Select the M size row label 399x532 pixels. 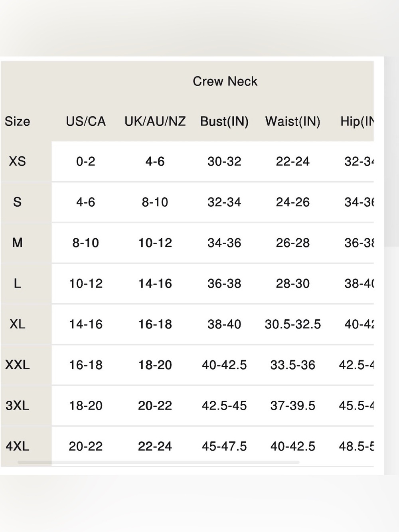[x=17, y=243]
